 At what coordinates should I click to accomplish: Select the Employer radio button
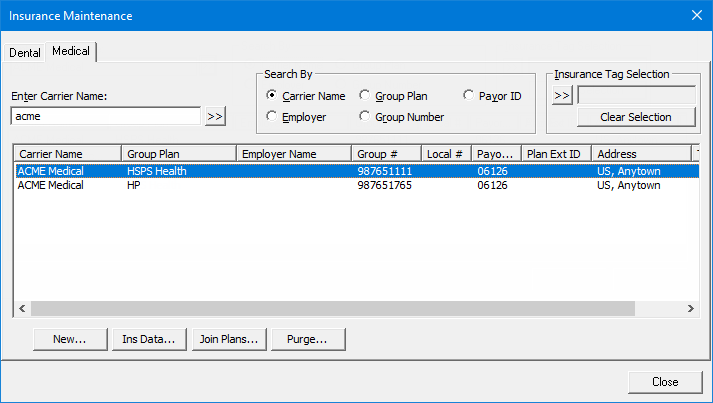click(272, 117)
